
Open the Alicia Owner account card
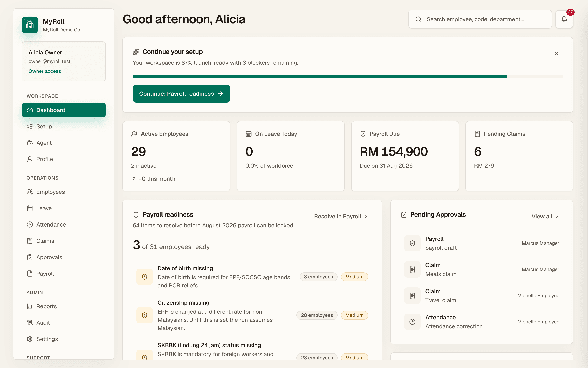pos(64,61)
